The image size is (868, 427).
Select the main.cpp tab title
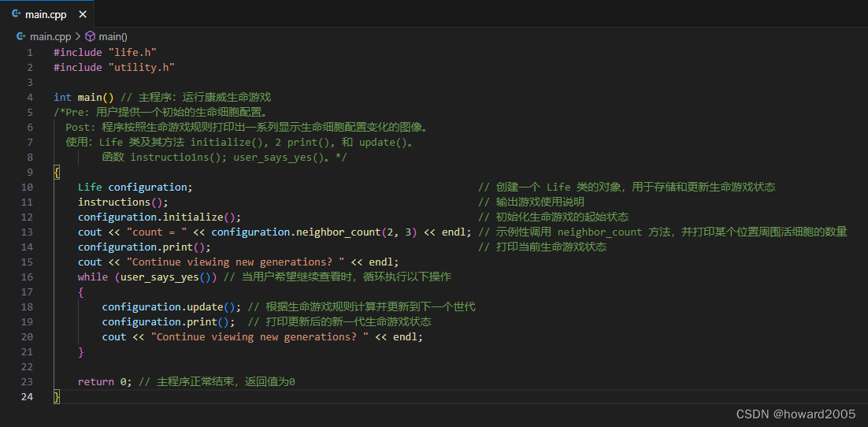pyautogui.click(x=46, y=14)
